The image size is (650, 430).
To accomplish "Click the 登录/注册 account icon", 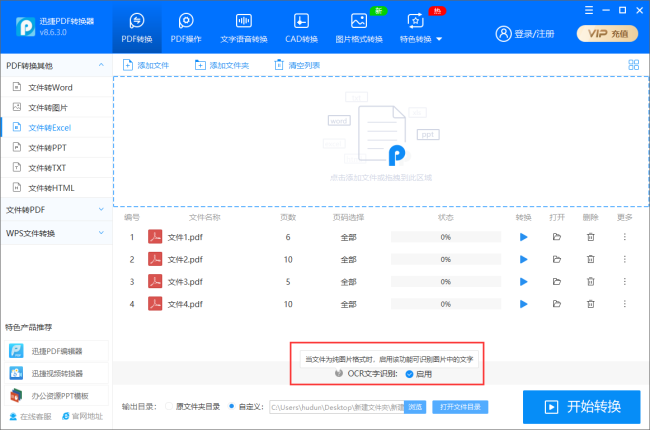I will tap(503, 34).
